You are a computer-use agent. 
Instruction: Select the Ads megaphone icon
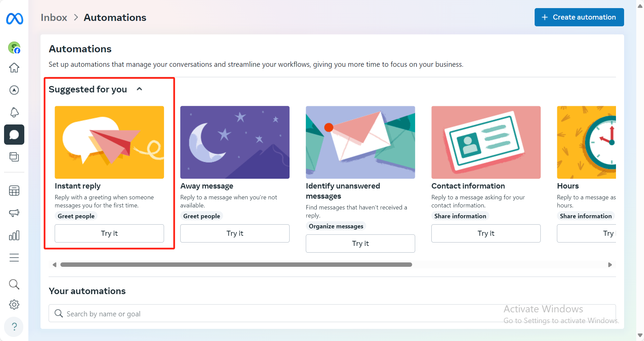pos(14,213)
